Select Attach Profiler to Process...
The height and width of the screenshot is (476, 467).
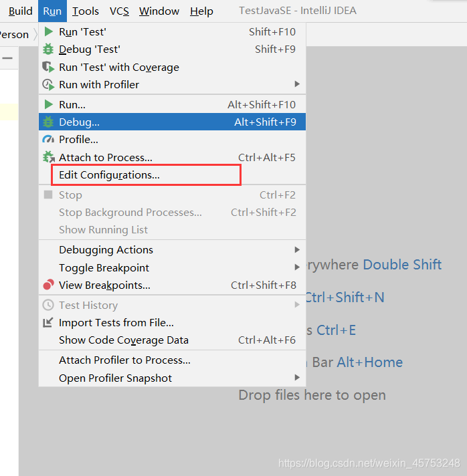coord(172,360)
